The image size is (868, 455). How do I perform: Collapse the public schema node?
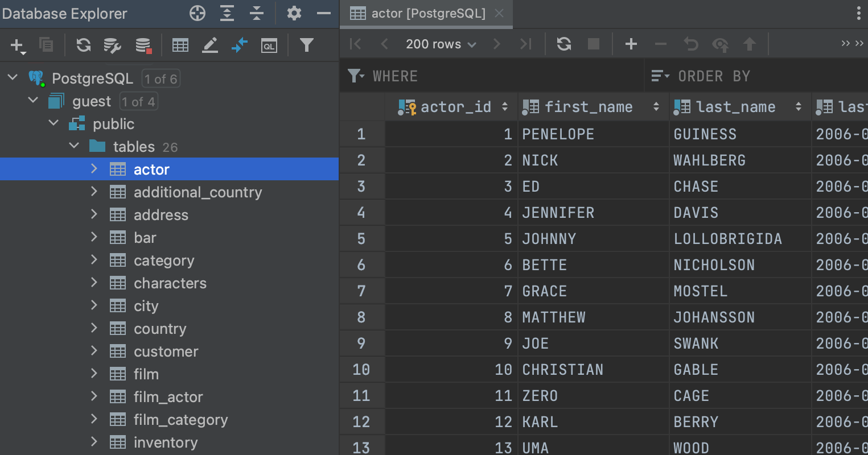(53, 123)
